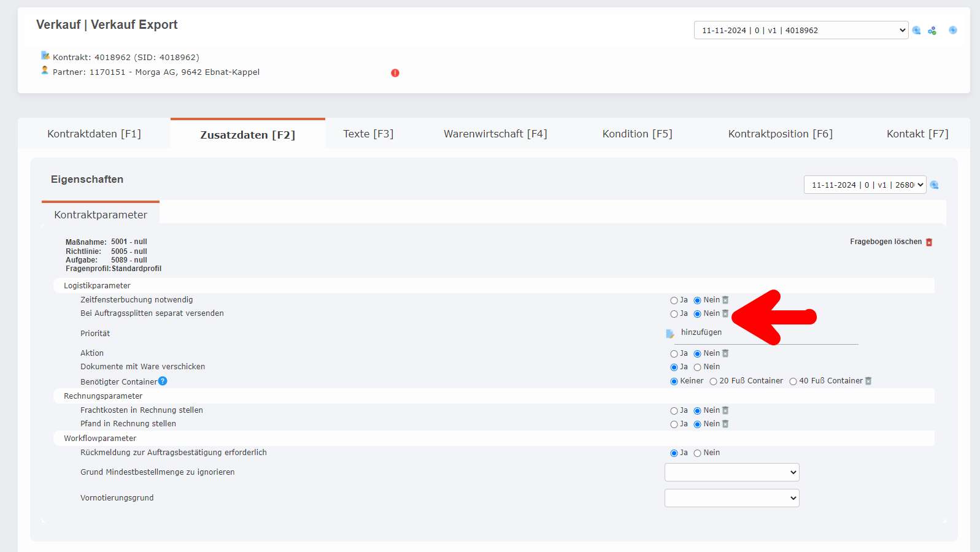Image resolution: width=980 pixels, height=552 pixels.
Task: Click the help icon beside Benötigter Container
Action: click(x=163, y=381)
